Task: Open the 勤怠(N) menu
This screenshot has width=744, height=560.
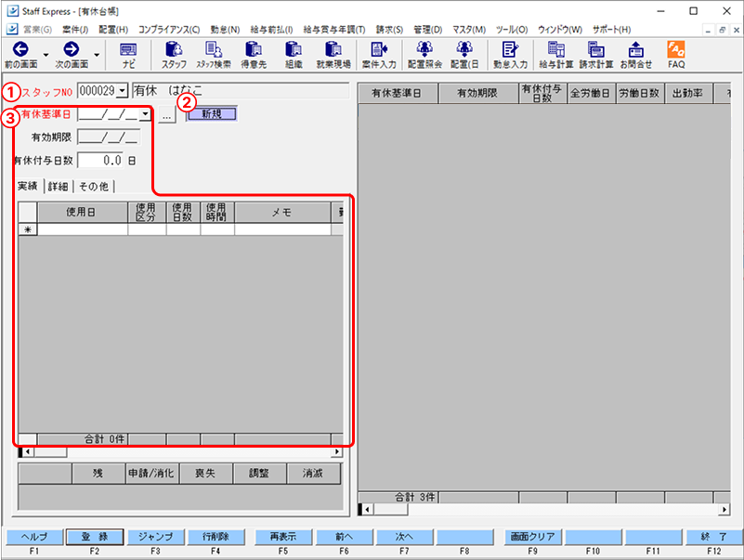Action: point(226,30)
